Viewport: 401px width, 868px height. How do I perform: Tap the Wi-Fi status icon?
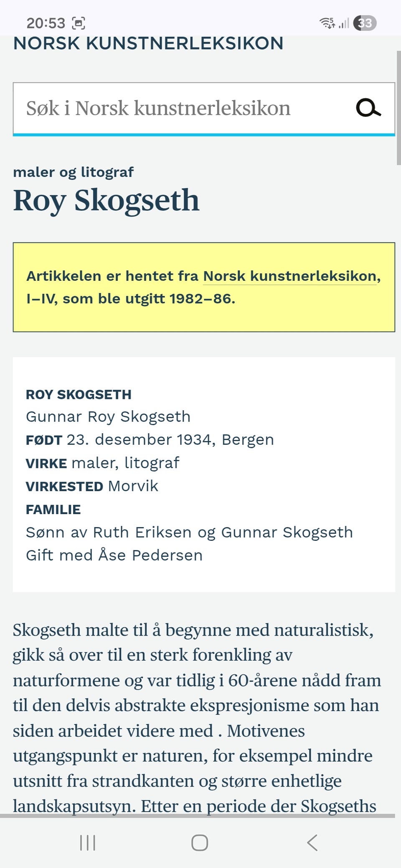click(x=327, y=23)
